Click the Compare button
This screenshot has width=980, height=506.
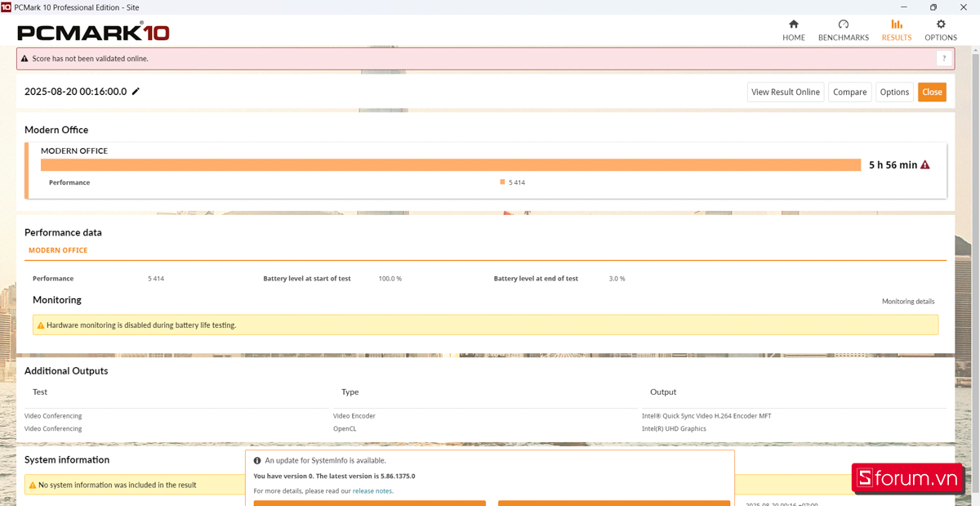[x=849, y=92]
